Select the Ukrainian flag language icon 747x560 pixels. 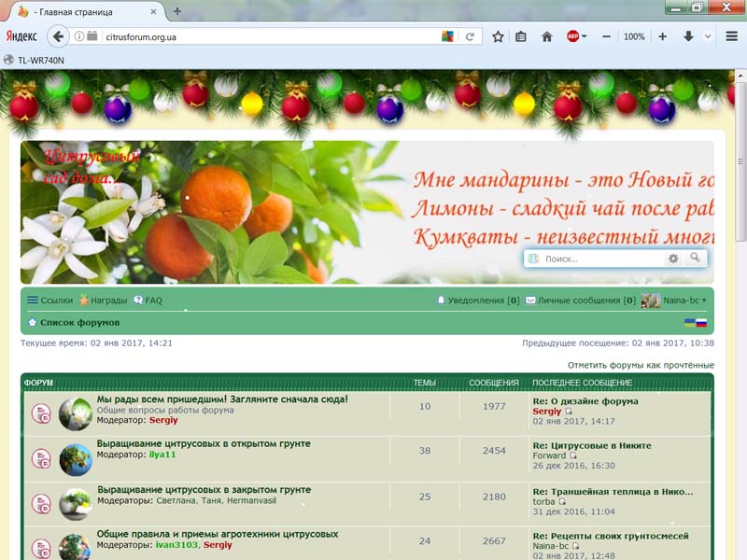click(690, 322)
